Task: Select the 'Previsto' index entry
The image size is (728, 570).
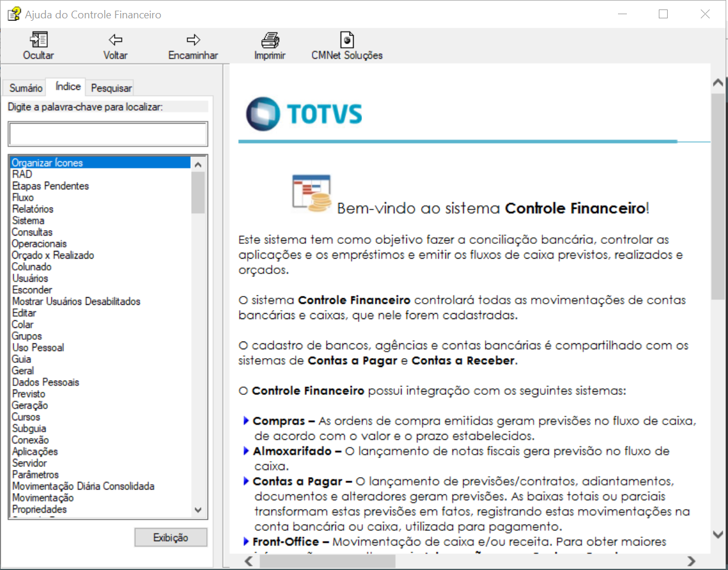Action: 101,394
